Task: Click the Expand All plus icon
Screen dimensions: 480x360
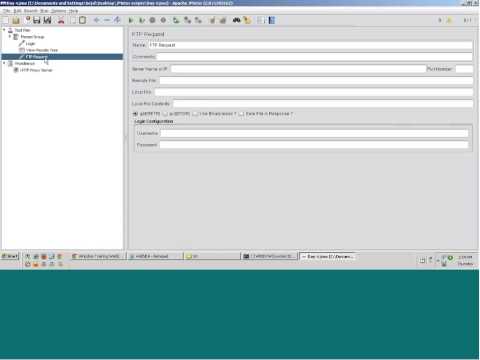Action: click(x=97, y=20)
